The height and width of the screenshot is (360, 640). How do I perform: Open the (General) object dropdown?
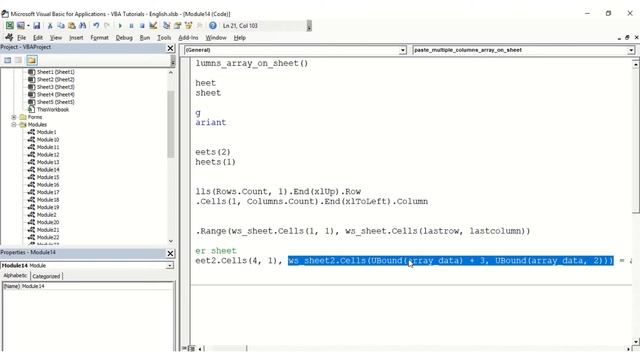point(402,50)
